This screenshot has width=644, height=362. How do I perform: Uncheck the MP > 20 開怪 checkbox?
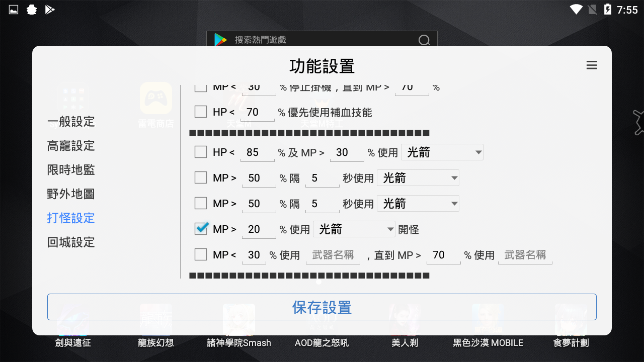[x=200, y=228]
